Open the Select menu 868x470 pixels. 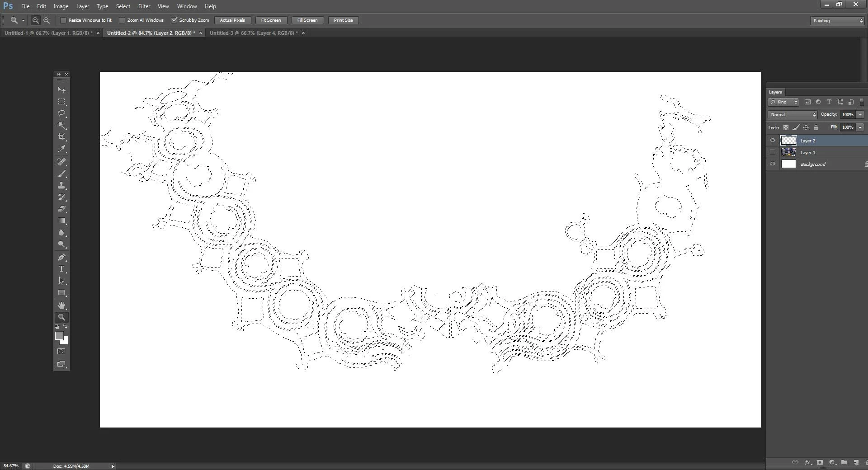pos(123,6)
